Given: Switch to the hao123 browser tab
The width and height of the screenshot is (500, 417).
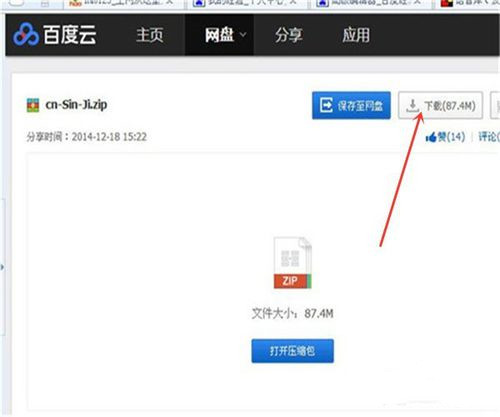Looking at the screenshot, I should [122, 3].
